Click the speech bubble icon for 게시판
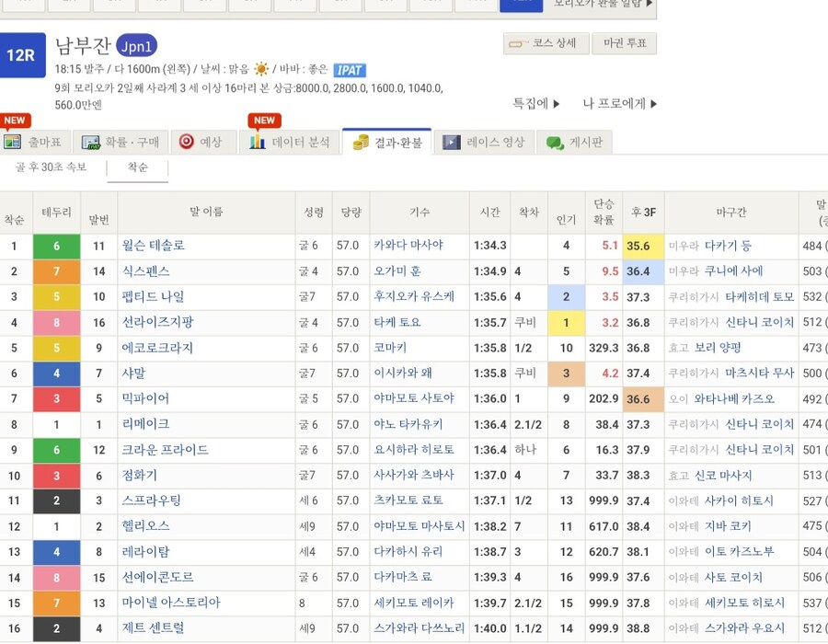Screen dimensions: 828x644 point(555,143)
